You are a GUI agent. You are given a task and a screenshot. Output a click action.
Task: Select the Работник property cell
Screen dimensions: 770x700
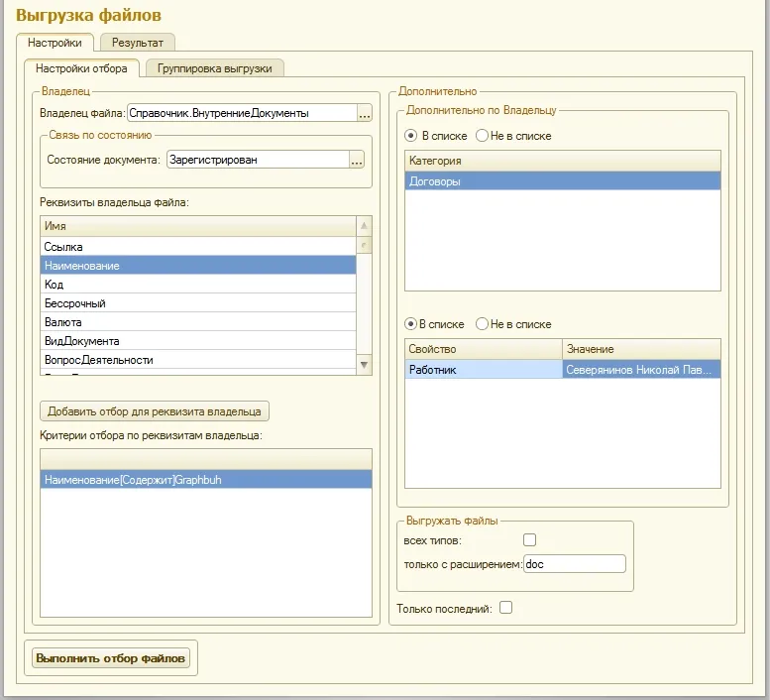point(484,370)
